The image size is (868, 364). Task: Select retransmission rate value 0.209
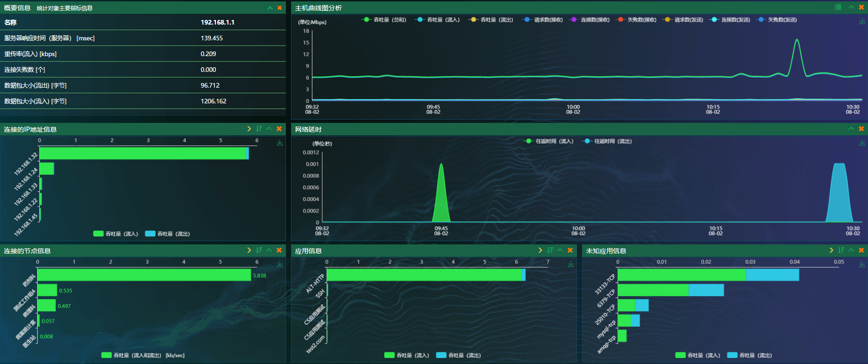pyautogui.click(x=208, y=54)
